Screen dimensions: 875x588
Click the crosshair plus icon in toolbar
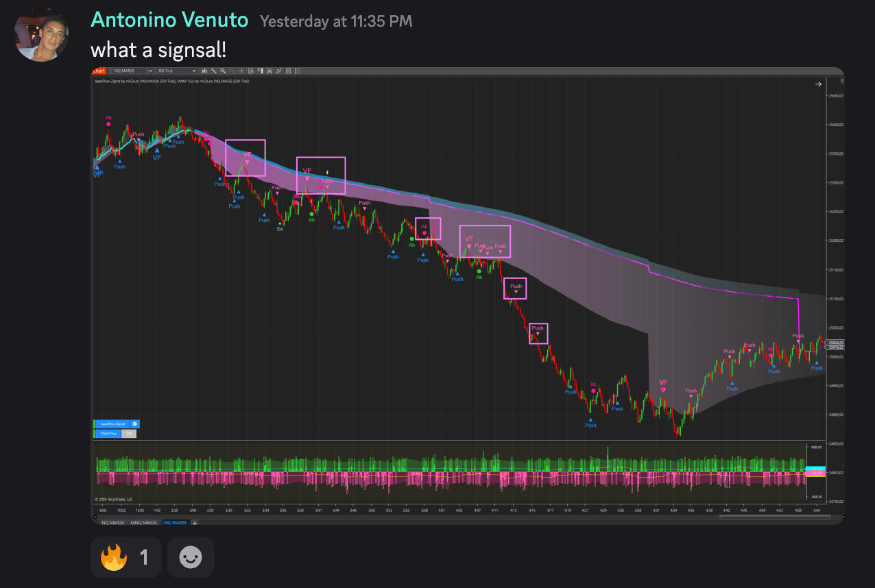(x=242, y=71)
